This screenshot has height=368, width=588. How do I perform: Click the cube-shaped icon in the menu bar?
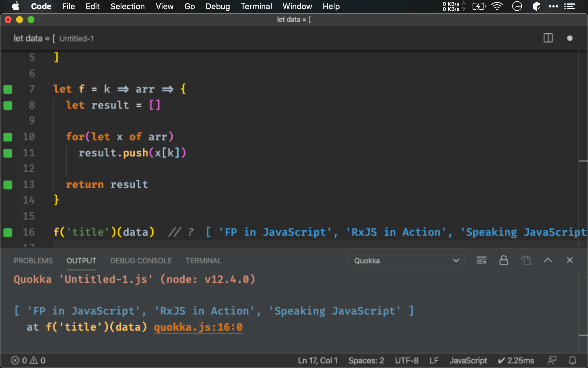click(x=536, y=6)
